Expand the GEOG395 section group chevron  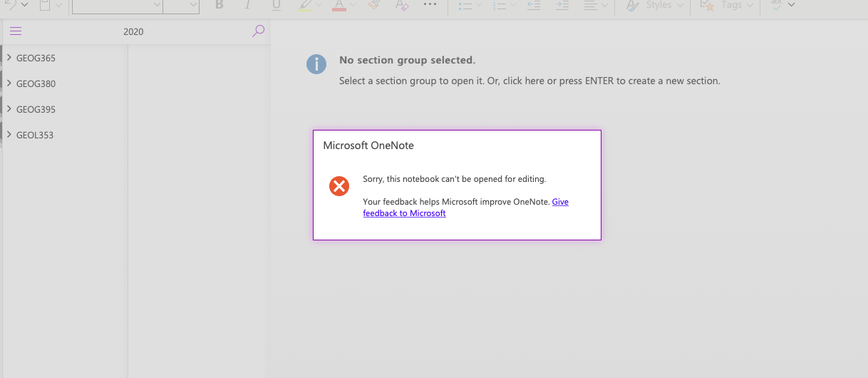tap(9, 109)
